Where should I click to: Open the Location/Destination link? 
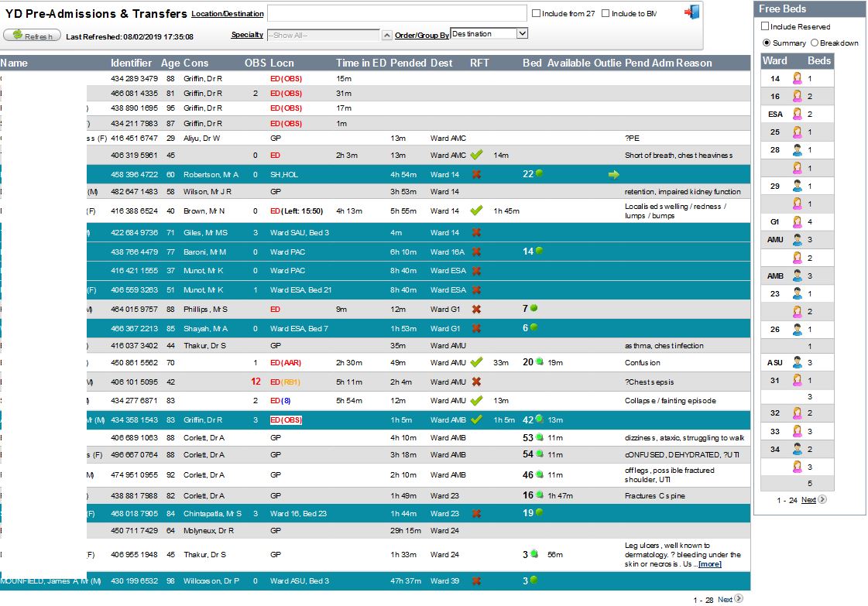pos(228,14)
